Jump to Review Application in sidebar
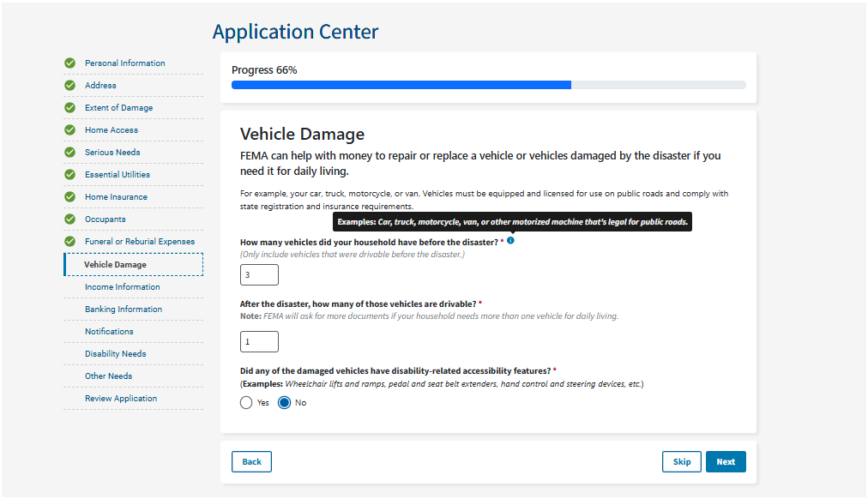This screenshot has width=868, height=499. (120, 399)
